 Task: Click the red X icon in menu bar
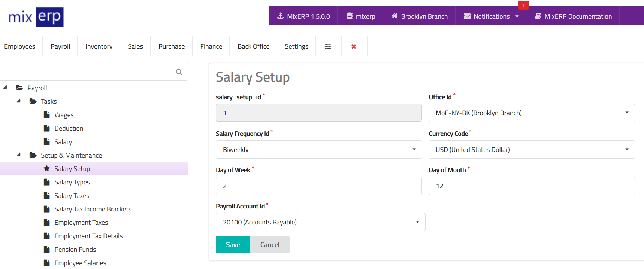click(x=353, y=46)
